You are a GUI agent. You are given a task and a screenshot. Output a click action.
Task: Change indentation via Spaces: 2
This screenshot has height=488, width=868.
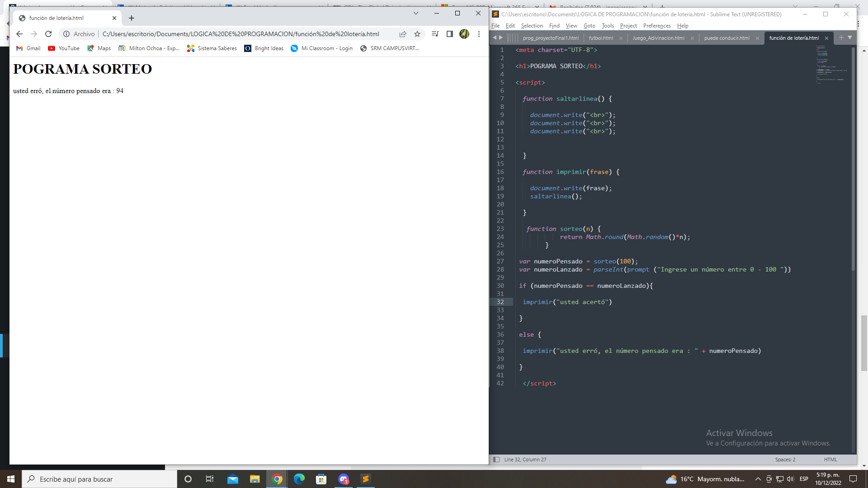point(785,460)
